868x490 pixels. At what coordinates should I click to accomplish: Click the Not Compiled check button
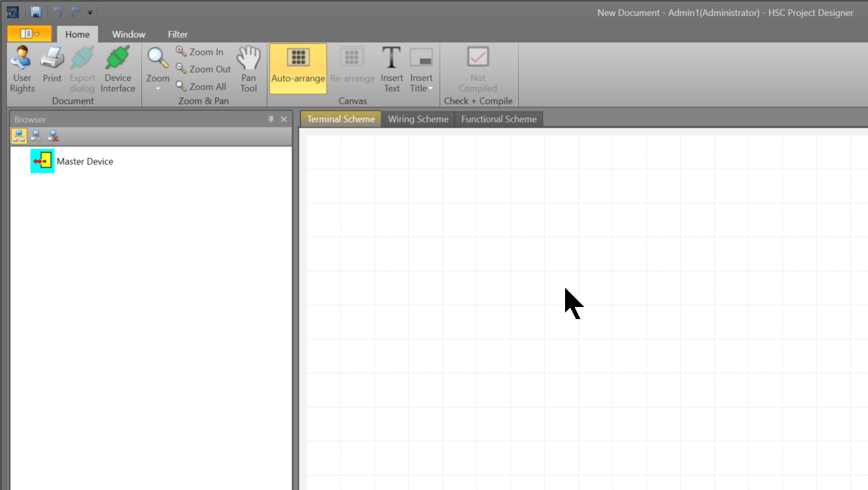pyautogui.click(x=477, y=70)
